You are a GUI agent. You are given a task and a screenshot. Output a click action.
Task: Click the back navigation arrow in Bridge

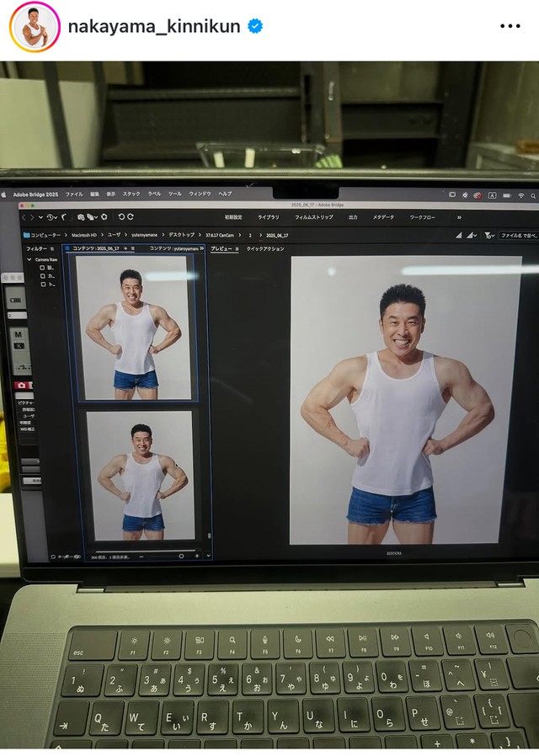24,216
